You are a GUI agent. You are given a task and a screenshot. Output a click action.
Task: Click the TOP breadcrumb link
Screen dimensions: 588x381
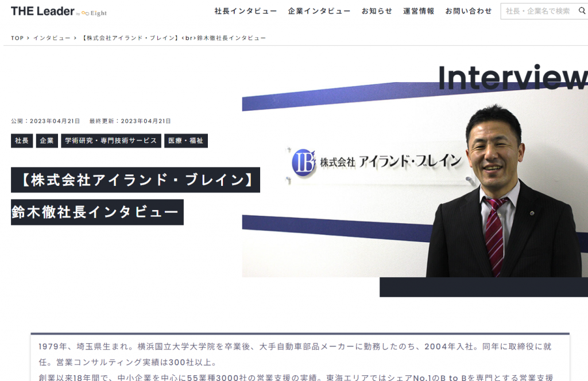[17, 38]
